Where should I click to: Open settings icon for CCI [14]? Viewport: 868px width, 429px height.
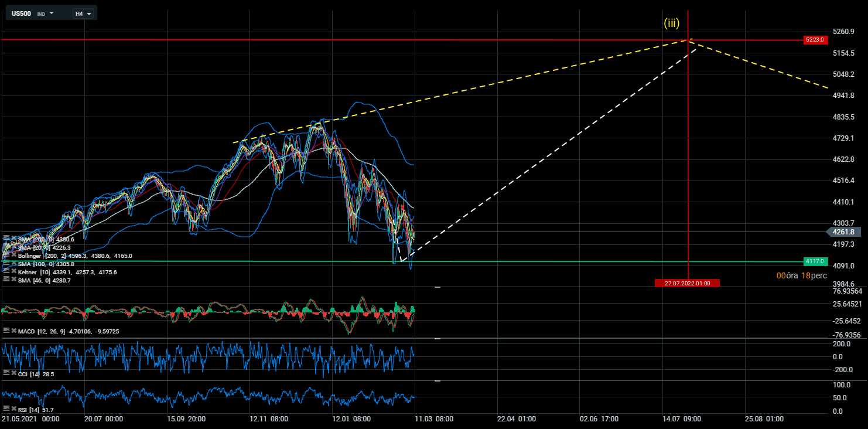click(x=6, y=373)
